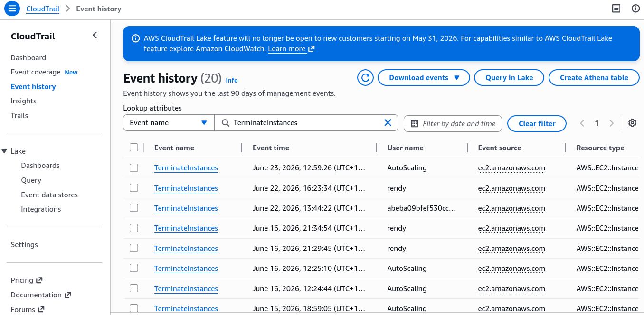Click the User name column header
The width and height of the screenshot is (644, 315).
(406, 148)
